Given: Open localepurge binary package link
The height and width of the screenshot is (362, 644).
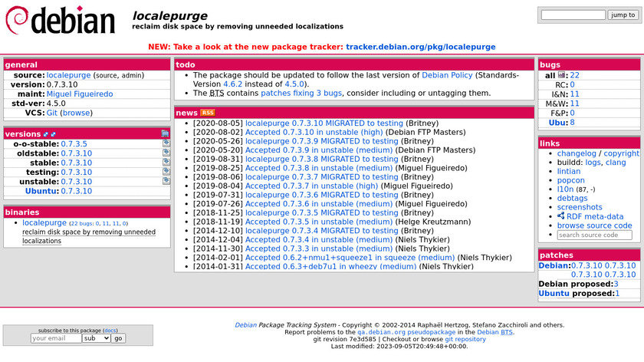Looking at the screenshot, I should pos(44,222).
